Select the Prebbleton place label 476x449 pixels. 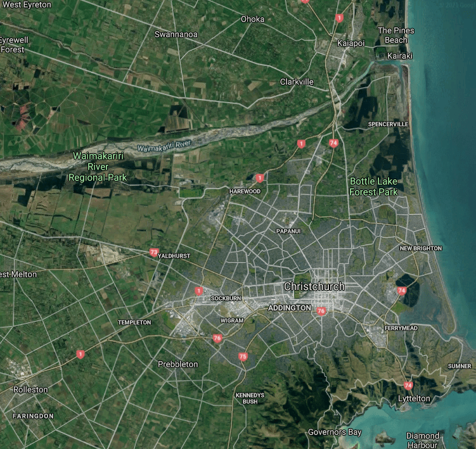coord(177,364)
